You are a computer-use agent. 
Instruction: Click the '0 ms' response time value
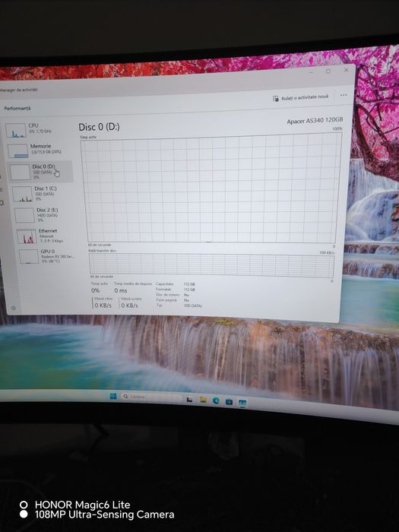click(120, 290)
